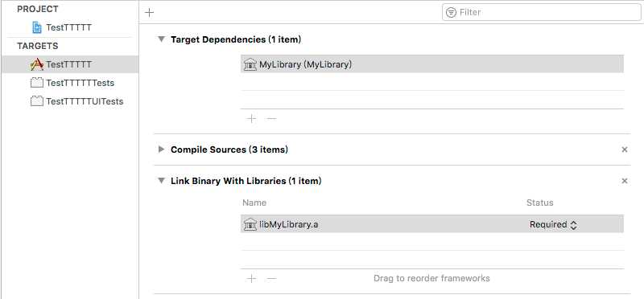Add a target dependency with plus
This screenshot has width=644, height=299.
tap(251, 118)
